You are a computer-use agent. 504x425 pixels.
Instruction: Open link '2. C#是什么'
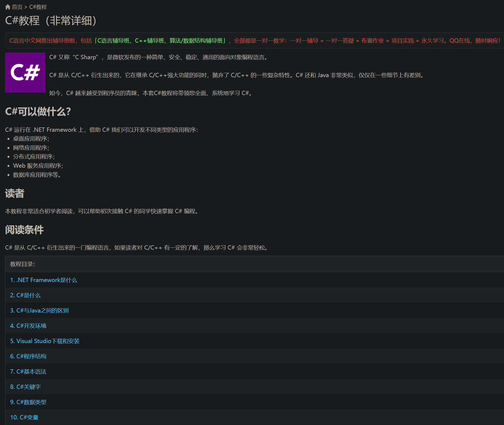25,295
